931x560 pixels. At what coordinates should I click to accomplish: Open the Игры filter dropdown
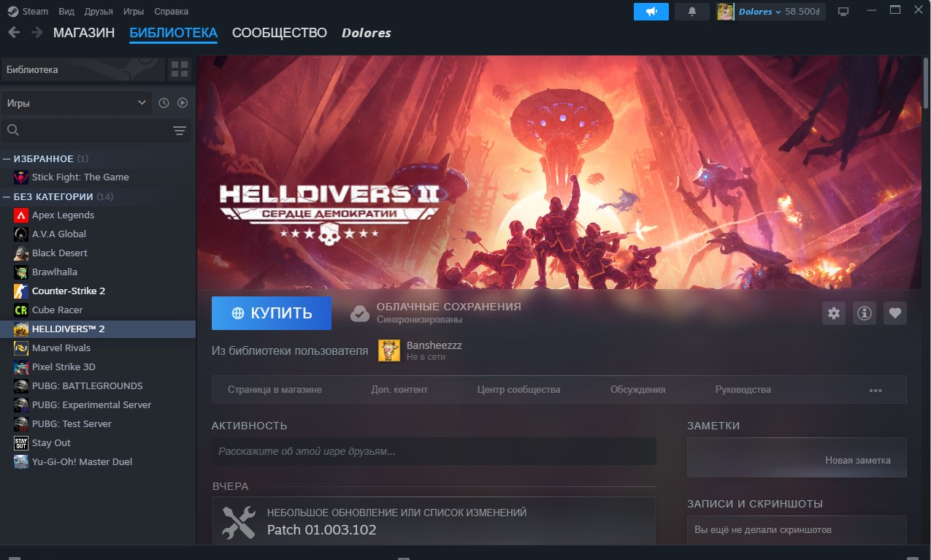[x=76, y=103]
